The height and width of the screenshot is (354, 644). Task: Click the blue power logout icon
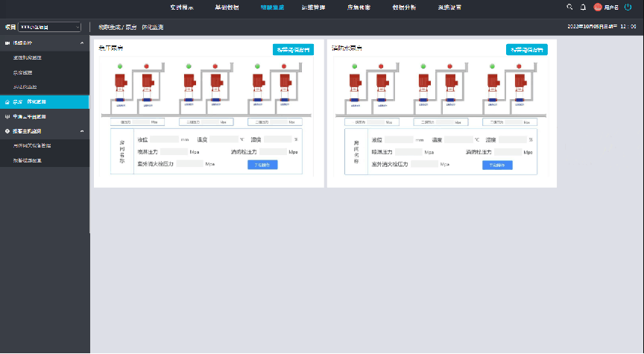click(628, 7)
